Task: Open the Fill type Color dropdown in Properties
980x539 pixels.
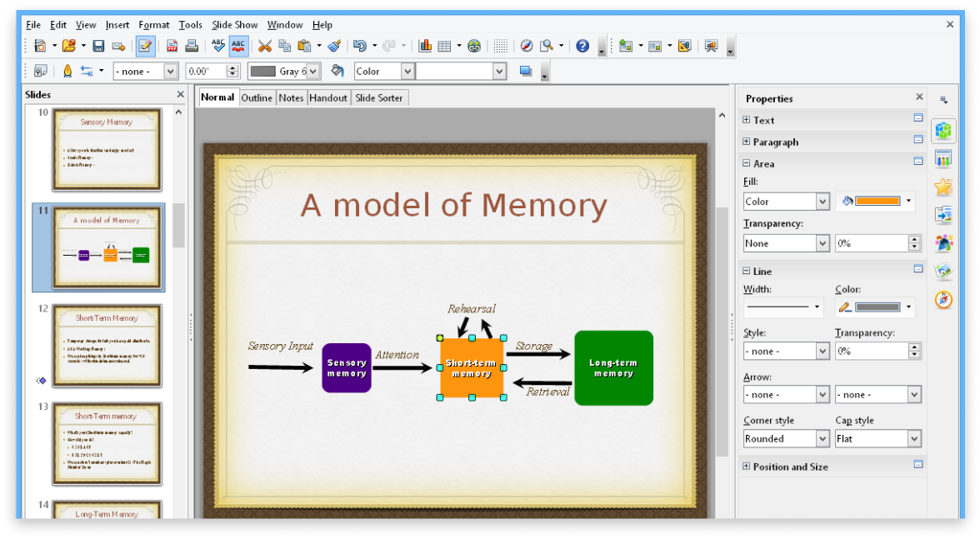Action: coord(786,202)
